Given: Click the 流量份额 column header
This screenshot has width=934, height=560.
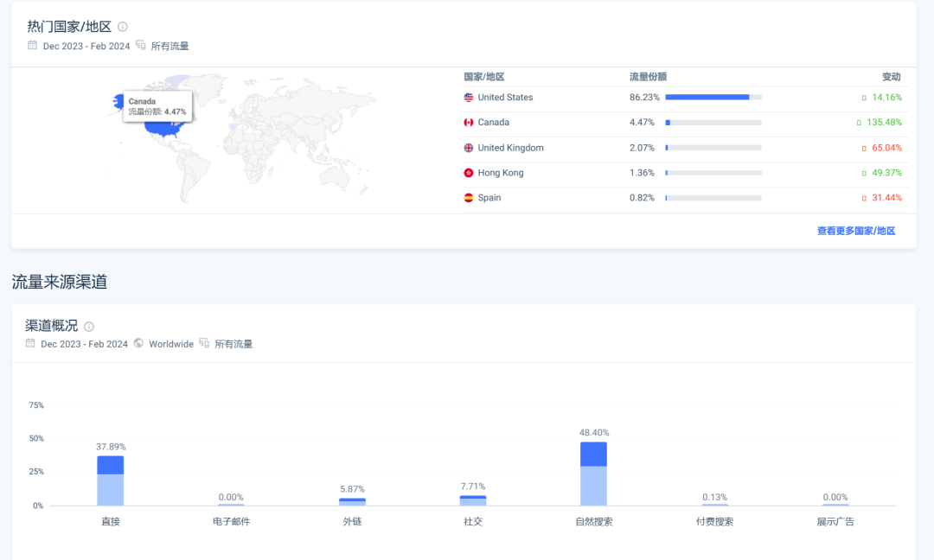Looking at the screenshot, I should click(648, 77).
